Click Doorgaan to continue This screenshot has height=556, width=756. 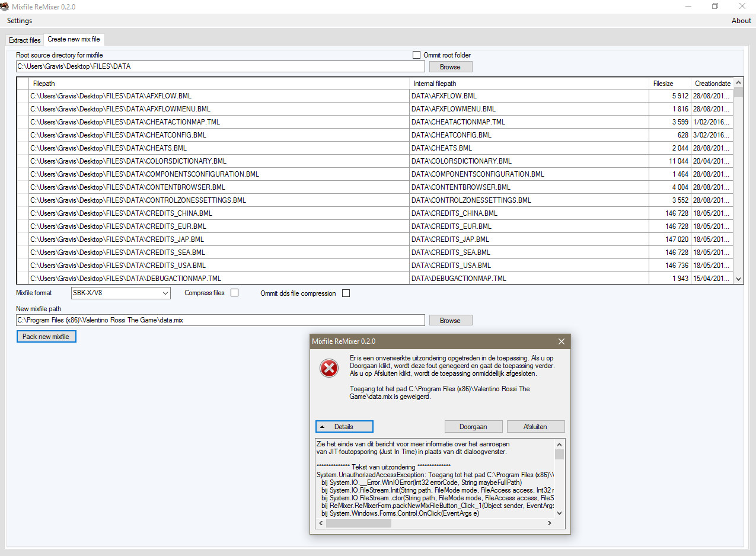474,426
